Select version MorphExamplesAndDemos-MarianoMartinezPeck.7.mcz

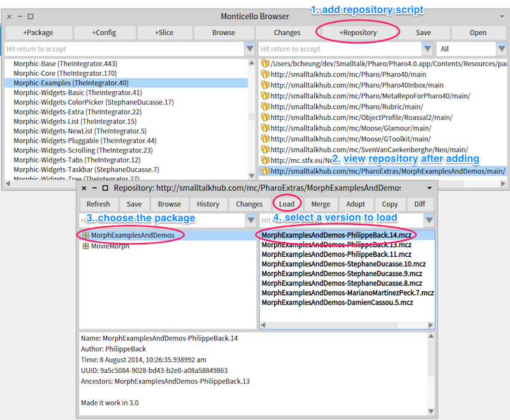coord(347,293)
